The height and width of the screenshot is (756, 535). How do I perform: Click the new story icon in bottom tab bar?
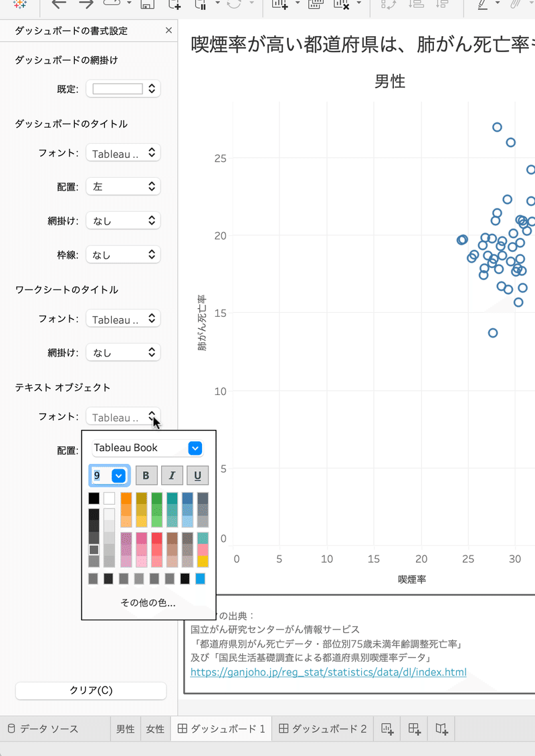click(x=441, y=729)
